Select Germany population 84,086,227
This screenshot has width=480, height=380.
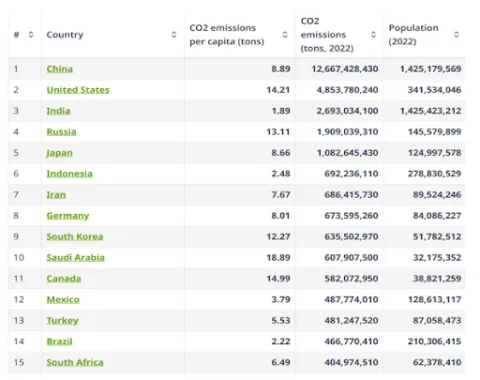[x=437, y=216]
